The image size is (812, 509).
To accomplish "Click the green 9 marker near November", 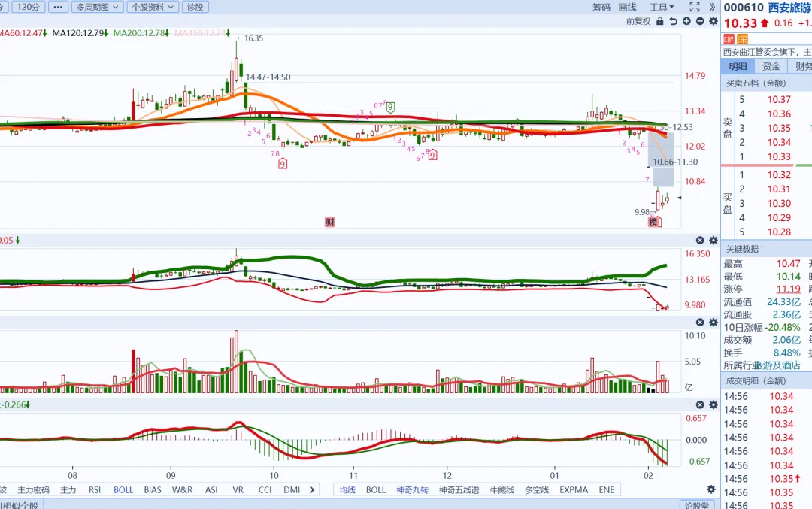I will [390, 108].
